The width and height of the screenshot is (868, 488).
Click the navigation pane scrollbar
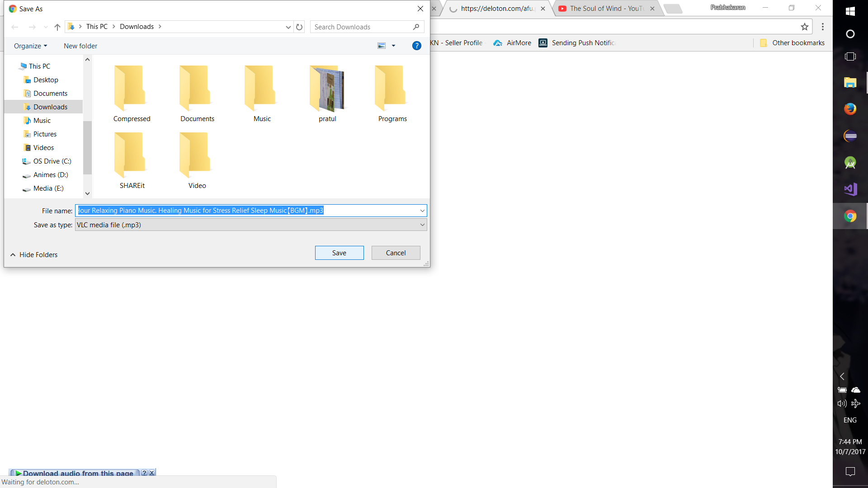87,147
